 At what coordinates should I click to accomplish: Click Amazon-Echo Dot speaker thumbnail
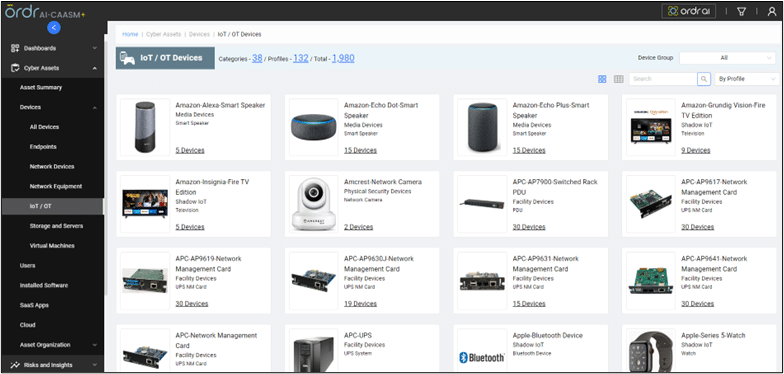[314, 128]
